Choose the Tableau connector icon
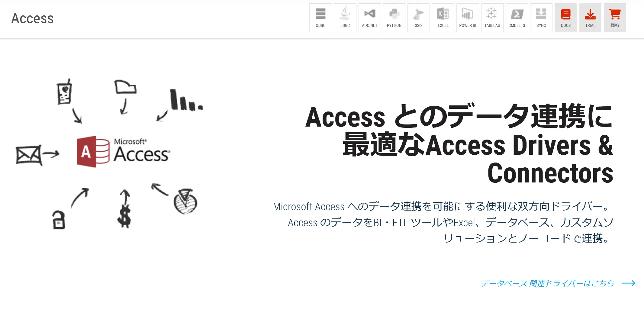The height and width of the screenshot is (316, 644). [x=492, y=18]
